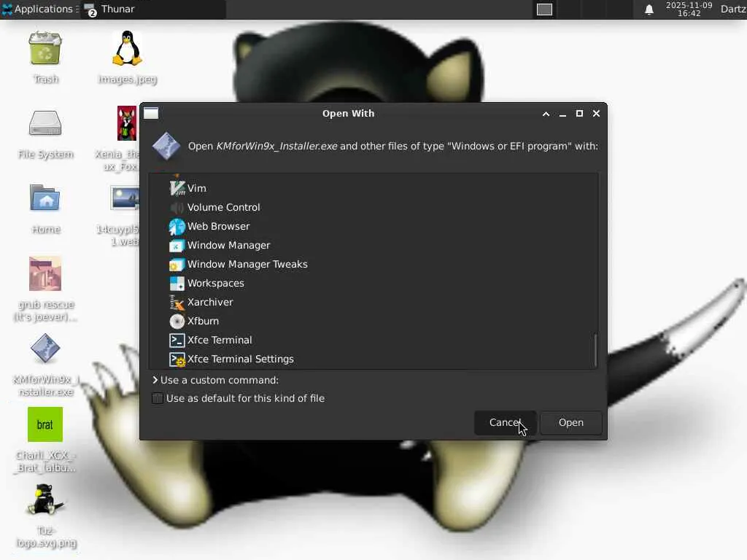Select the Web Browser globe icon
This screenshot has width=747, height=560.
point(177,226)
